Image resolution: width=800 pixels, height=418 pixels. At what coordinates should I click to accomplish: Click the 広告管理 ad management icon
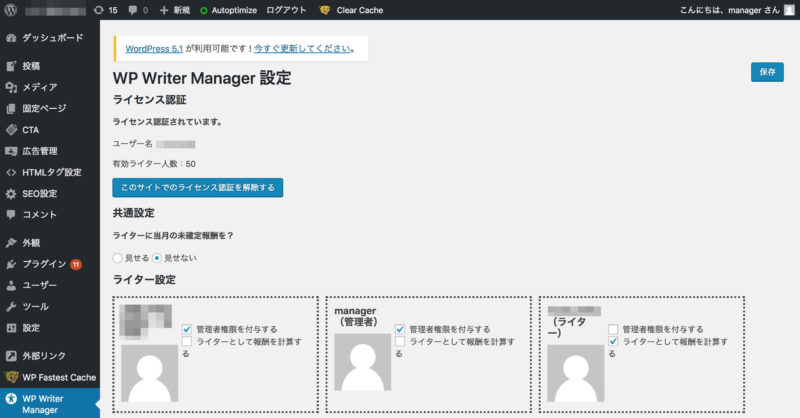click(11, 151)
